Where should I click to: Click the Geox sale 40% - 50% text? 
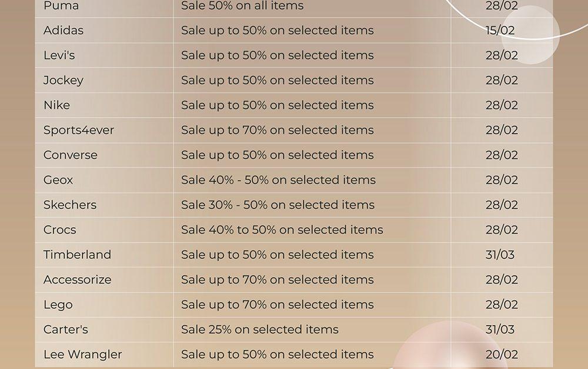click(278, 180)
